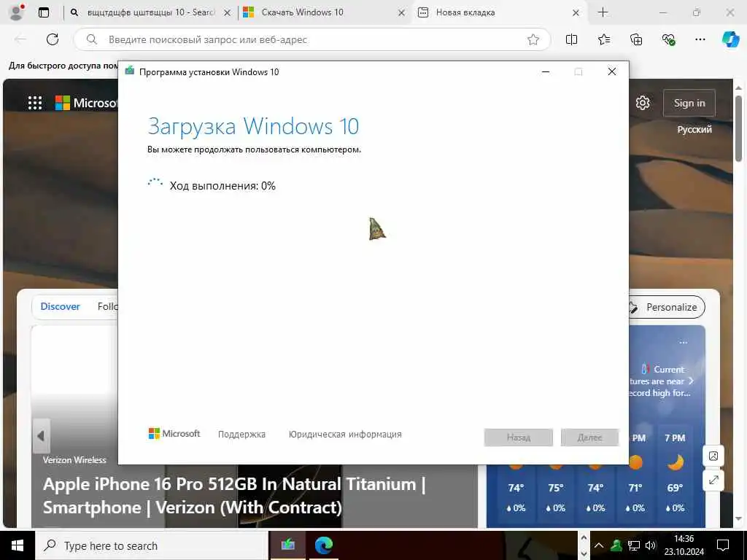Open weather card more options dots
747x560 pixels.
click(683, 343)
